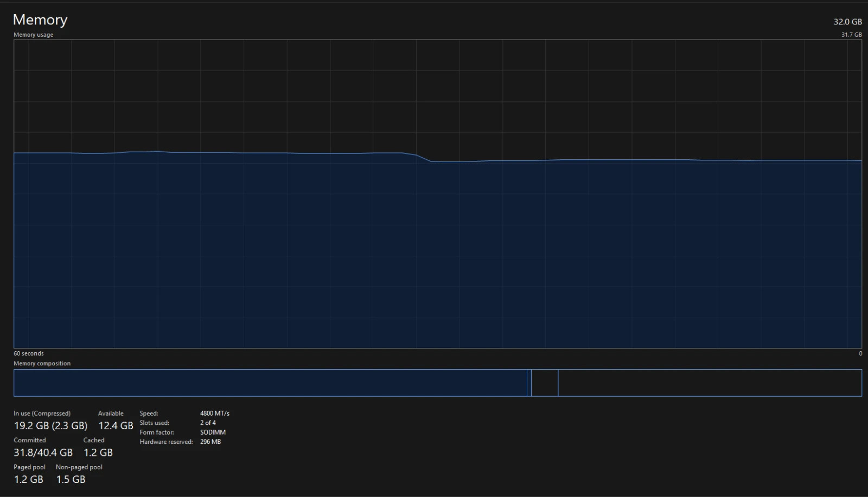Click the Paged pool label
The image size is (868, 497).
click(29, 467)
